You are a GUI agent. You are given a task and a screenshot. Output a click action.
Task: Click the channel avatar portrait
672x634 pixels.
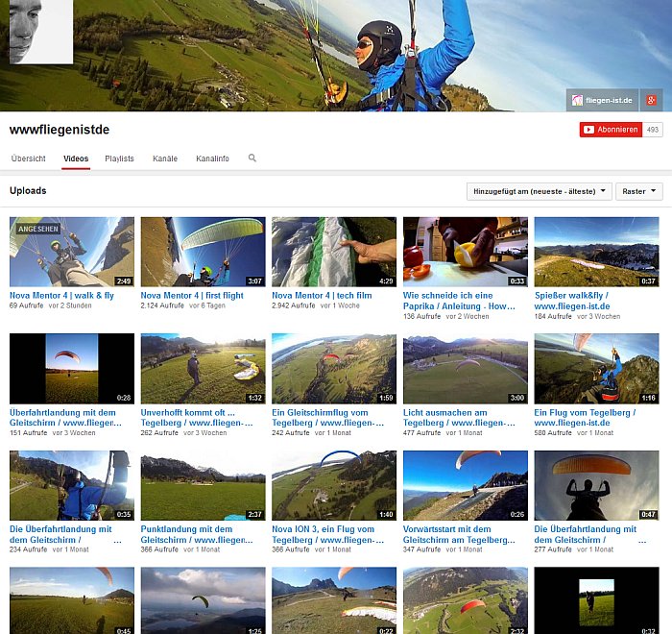coord(41,32)
